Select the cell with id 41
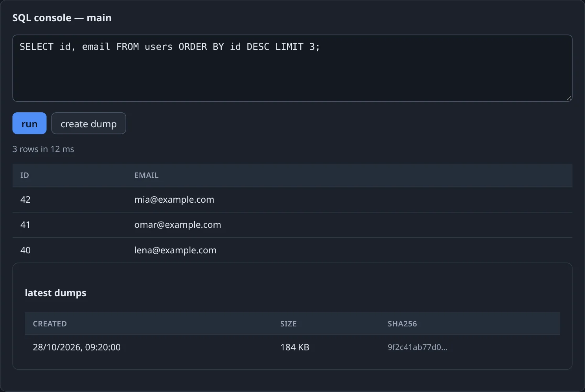 (x=25, y=225)
